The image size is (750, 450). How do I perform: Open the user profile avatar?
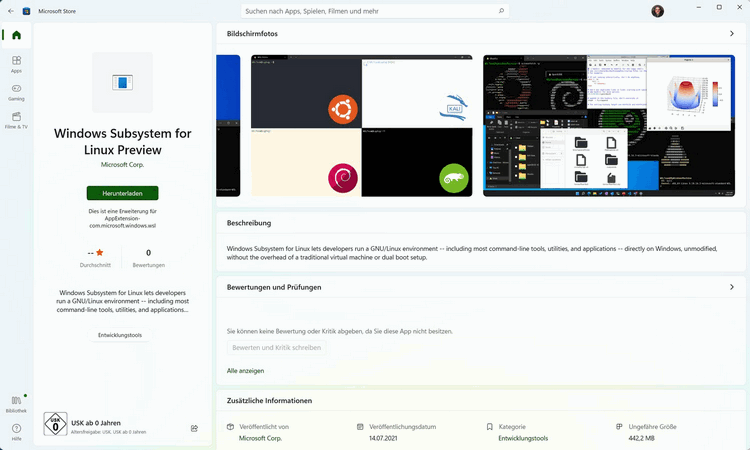pos(658,11)
